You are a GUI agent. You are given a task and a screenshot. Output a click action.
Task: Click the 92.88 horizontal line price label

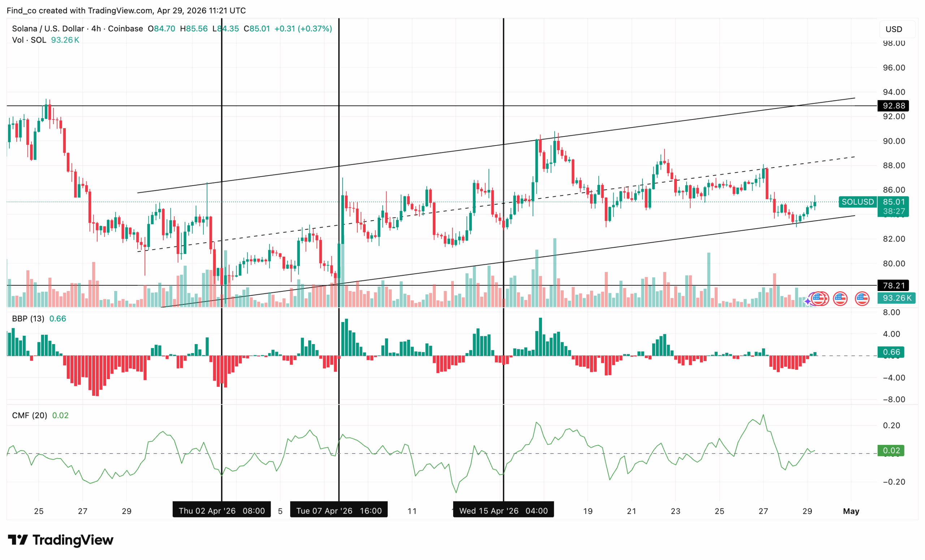[x=894, y=106]
